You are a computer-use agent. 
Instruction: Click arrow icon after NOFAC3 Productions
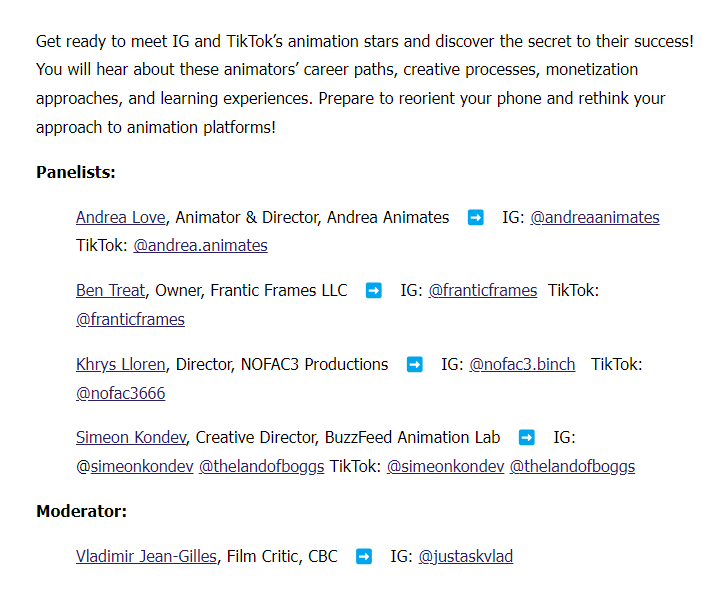415,365
